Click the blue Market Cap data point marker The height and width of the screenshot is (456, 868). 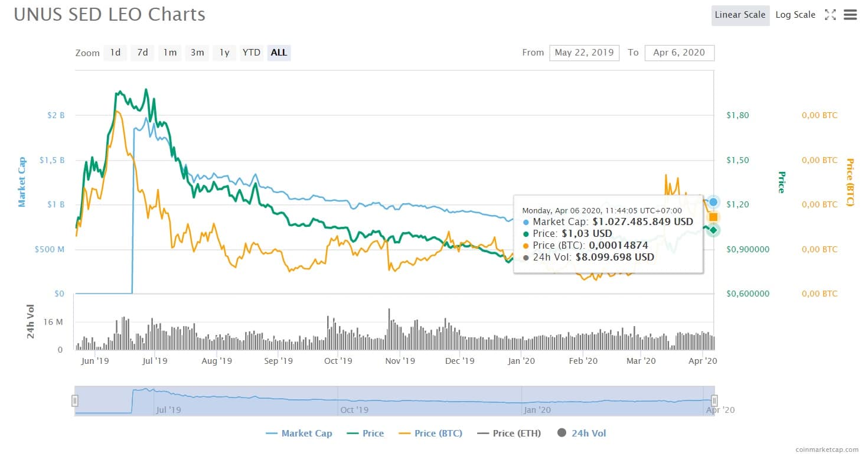click(713, 202)
